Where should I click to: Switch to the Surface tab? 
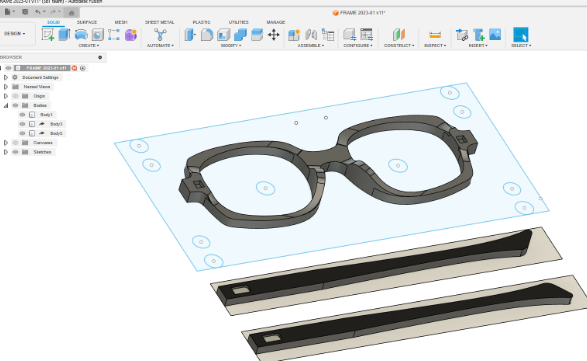87,22
